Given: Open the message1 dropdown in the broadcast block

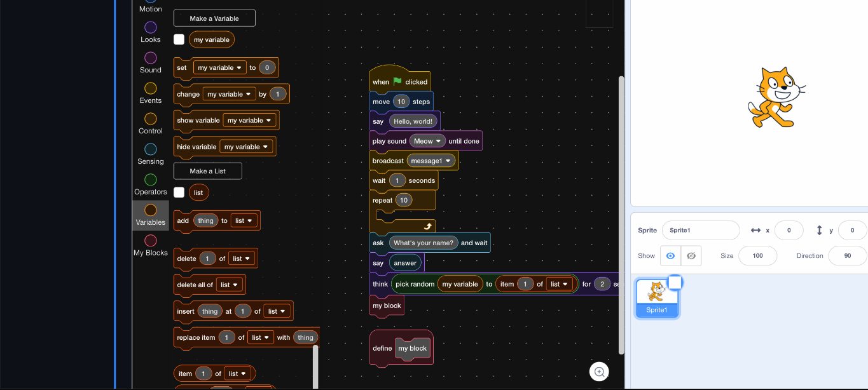Looking at the screenshot, I should [431, 161].
